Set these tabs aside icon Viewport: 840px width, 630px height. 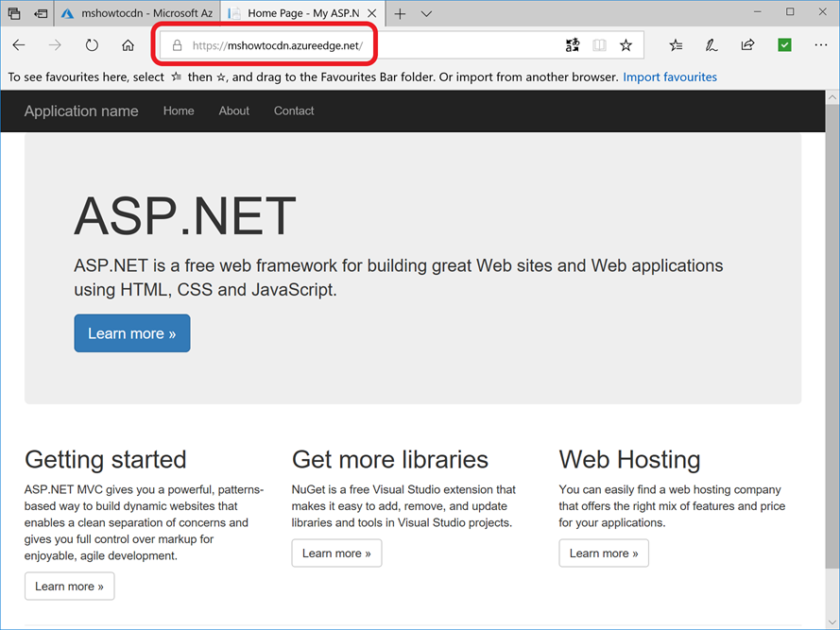click(41, 13)
